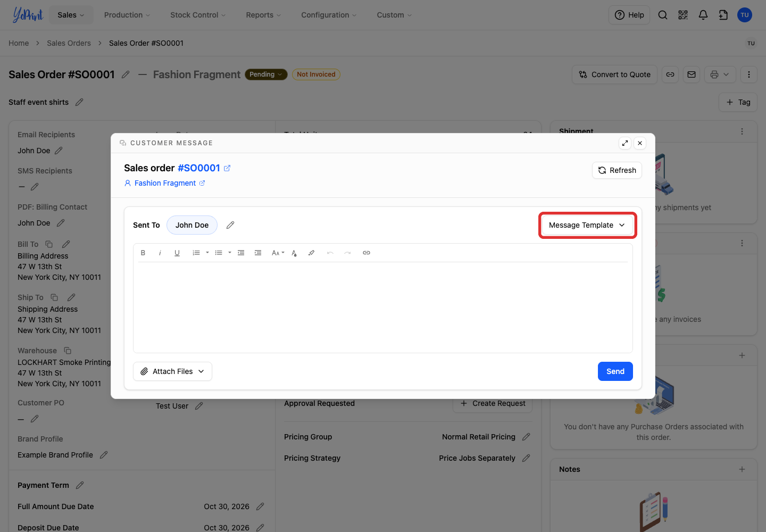The image size is (766, 532).
Task: Edit the Sent To recipients
Action: (230, 225)
